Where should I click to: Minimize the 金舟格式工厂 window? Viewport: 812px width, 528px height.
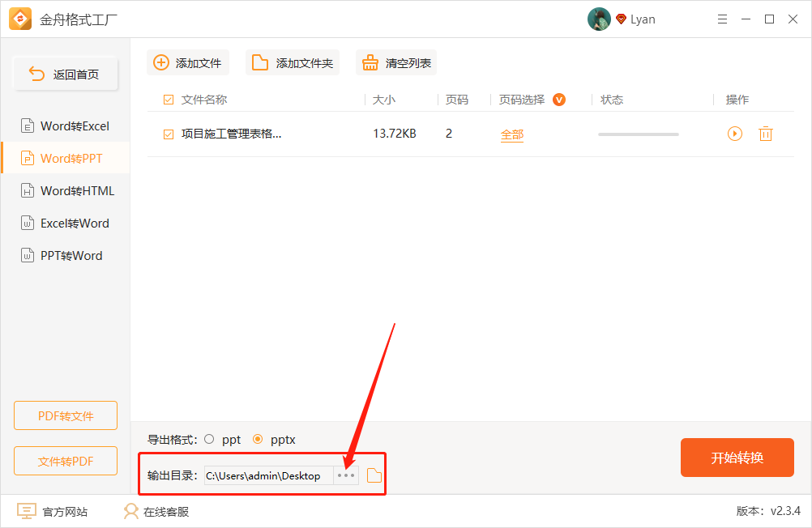pyautogui.click(x=746, y=19)
